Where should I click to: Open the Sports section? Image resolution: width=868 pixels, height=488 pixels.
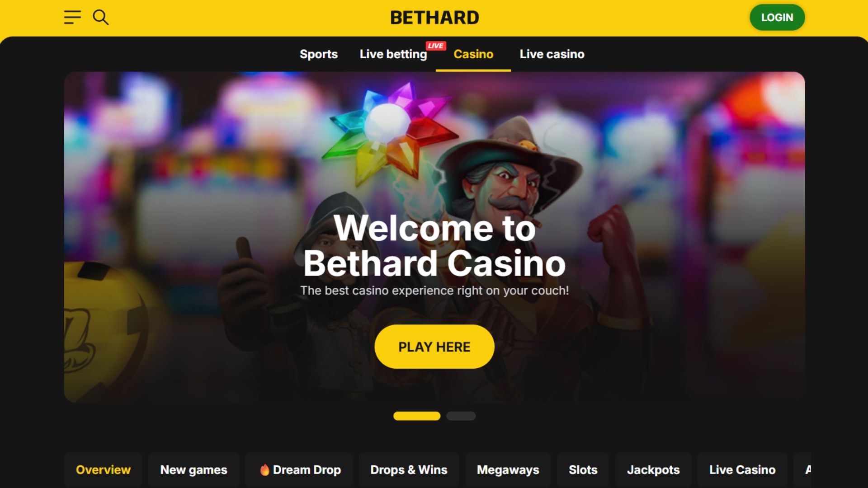click(319, 54)
